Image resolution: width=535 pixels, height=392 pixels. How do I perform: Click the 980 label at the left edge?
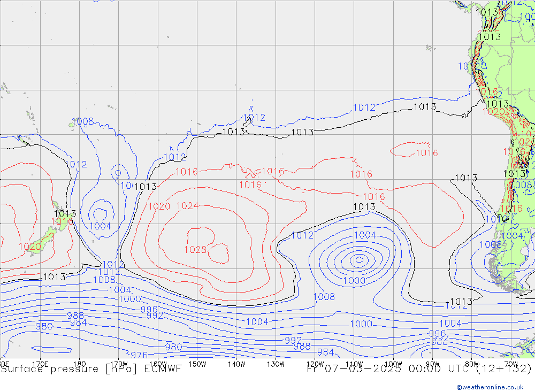(x=44, y=326)
